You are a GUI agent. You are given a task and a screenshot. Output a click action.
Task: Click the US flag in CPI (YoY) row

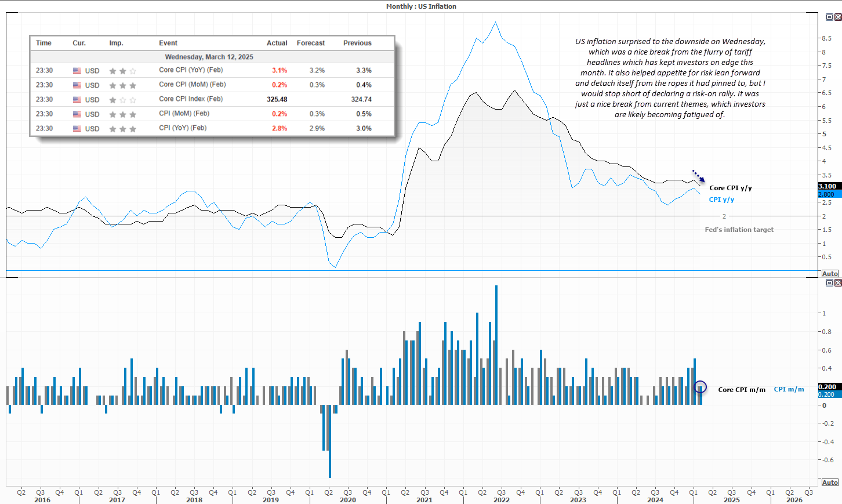tap(77, 129)
